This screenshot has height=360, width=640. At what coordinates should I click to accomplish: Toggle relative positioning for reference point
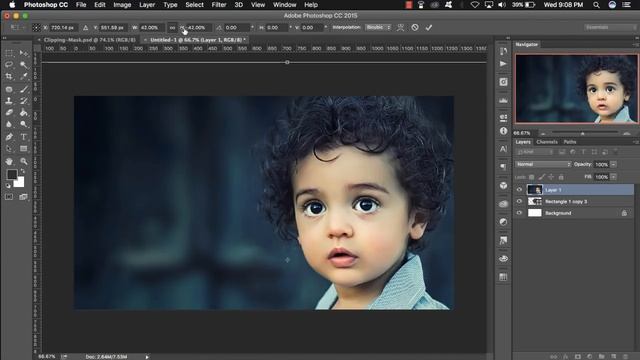click(x=85, y=28)
